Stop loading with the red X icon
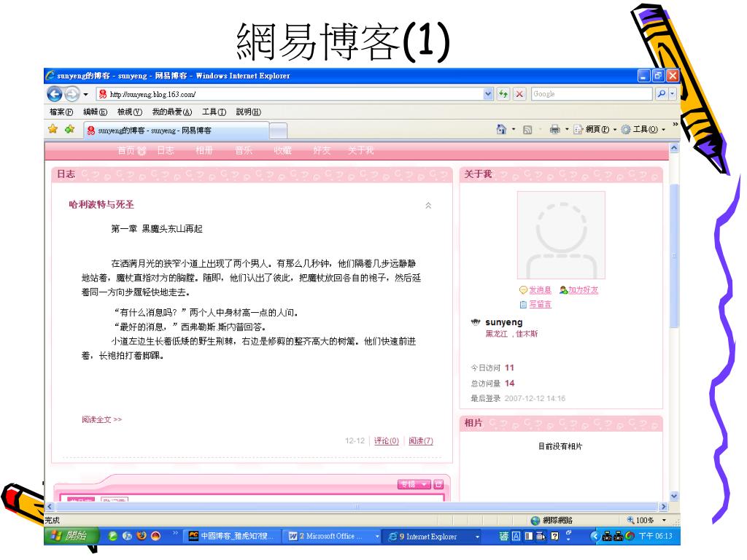The image size is (747, 560). tap(519, 94)
